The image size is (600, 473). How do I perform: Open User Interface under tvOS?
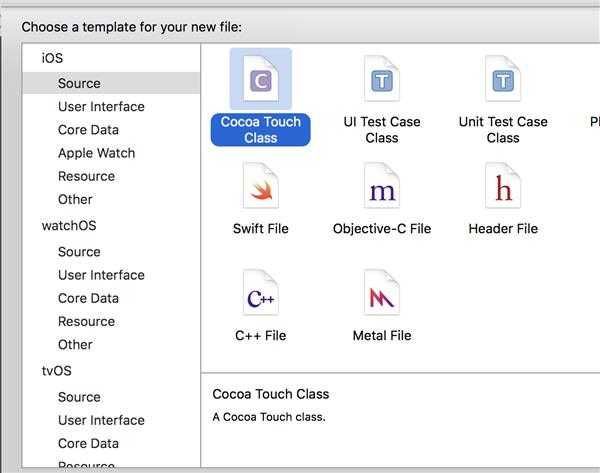pyautogui.click(x=101, y=420)
